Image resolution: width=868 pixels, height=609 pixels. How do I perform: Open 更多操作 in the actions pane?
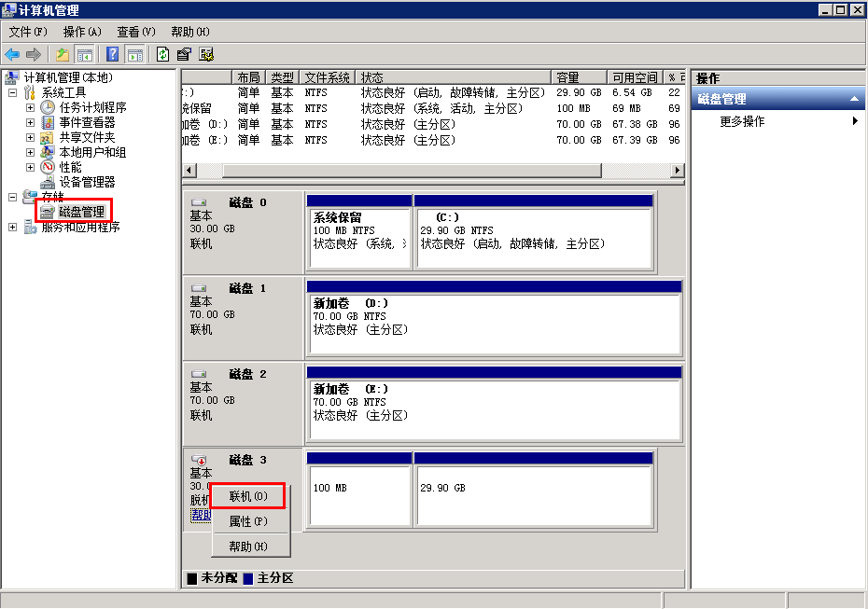[742, 121]
